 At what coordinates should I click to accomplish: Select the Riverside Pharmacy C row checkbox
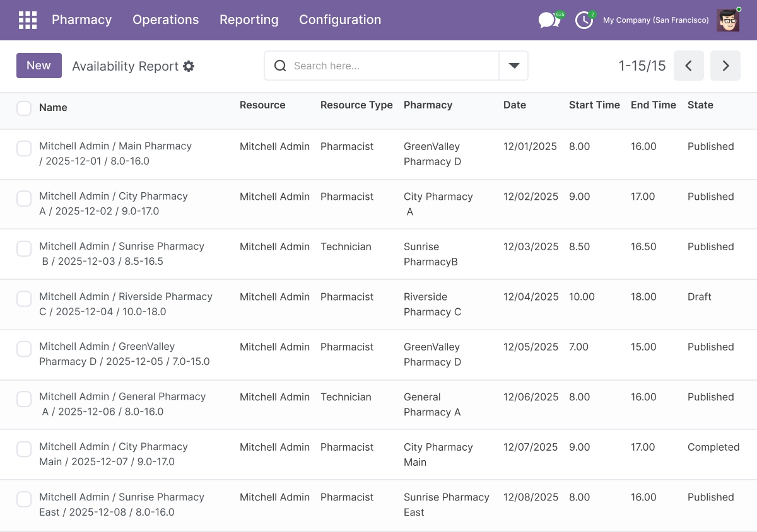tap(24, 299)
